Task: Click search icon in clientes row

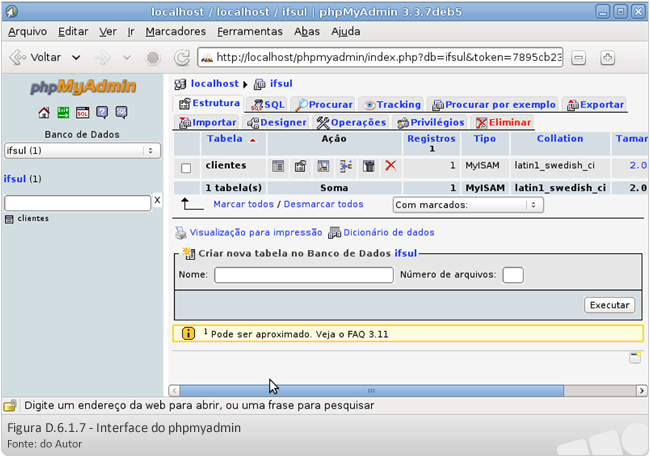Action: click(323, 166)
